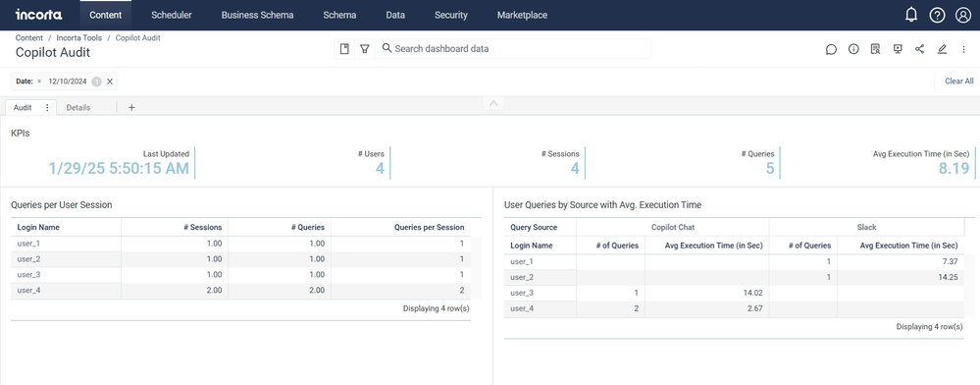980x385 pixels.
Task: Click the Avg Execution Time value 8.19
Action: [x=954, y=168]
